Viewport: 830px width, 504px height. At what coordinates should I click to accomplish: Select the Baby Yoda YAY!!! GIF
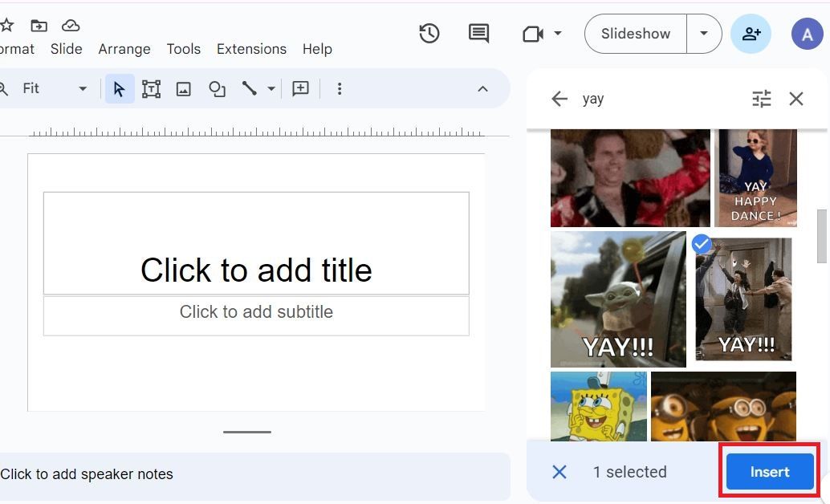tap(618, 299)
